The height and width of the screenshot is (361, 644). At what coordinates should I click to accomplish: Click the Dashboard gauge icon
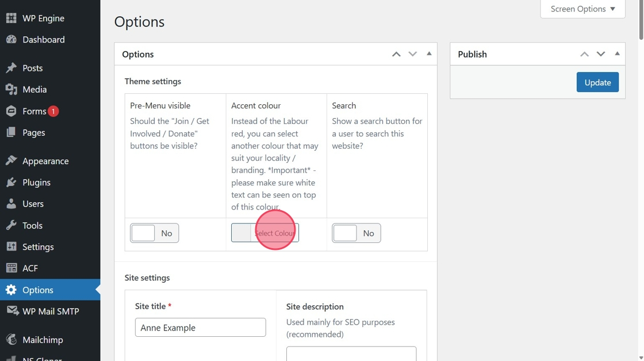tap(11, 40)
